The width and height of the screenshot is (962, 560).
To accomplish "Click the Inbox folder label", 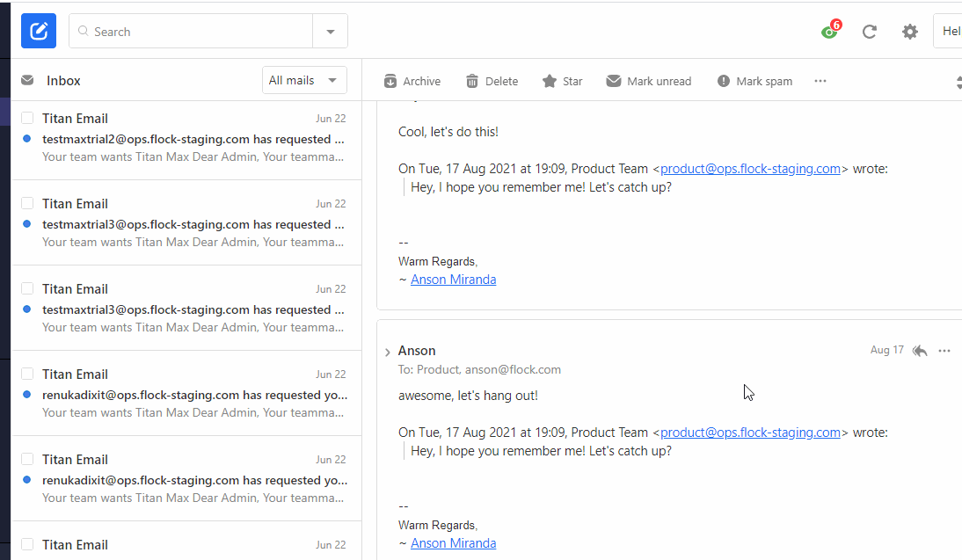I will click(63, 80).
